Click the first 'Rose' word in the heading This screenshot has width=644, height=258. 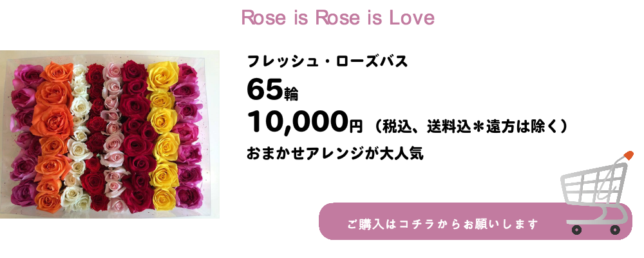(261, 18)
